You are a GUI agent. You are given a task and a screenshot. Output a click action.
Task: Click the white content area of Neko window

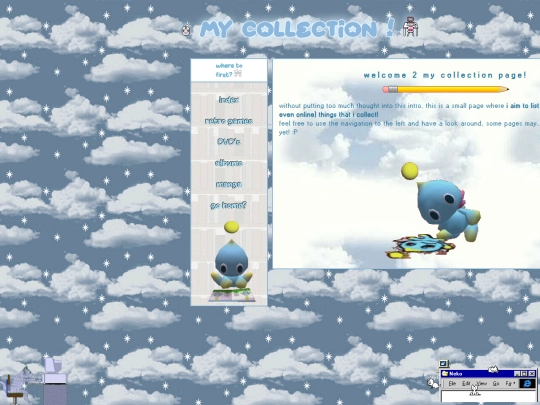(488, 396)
